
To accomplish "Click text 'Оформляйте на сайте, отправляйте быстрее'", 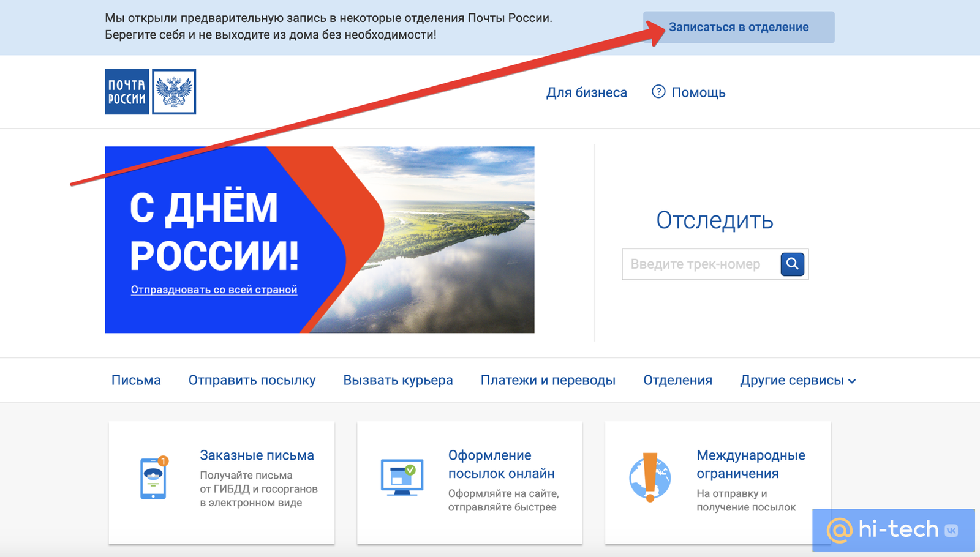I will (503, 500).
